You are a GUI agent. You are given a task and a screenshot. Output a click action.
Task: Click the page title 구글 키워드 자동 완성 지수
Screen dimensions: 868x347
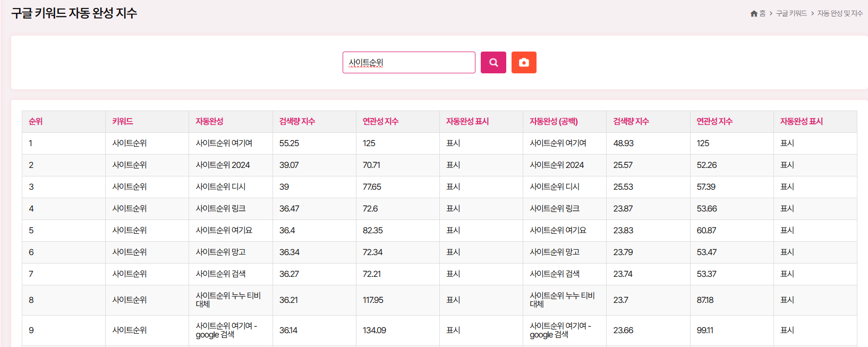click(x=74, y=13)
